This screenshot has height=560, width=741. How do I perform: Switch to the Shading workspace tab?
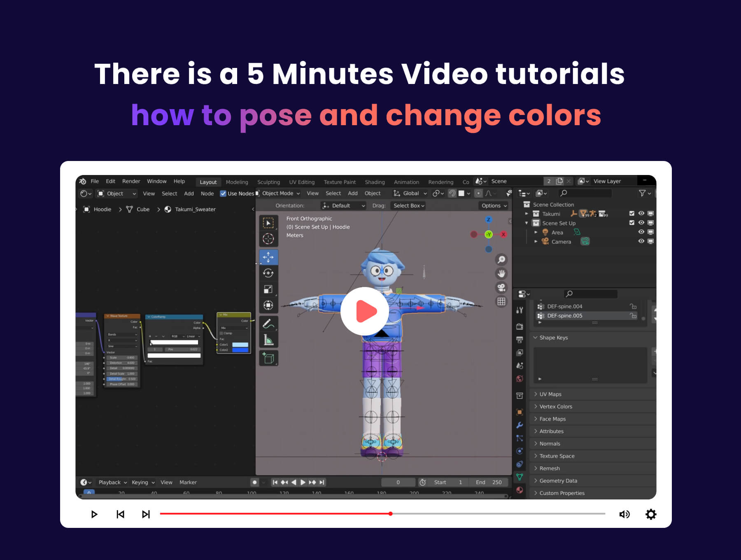coord(374,182)
